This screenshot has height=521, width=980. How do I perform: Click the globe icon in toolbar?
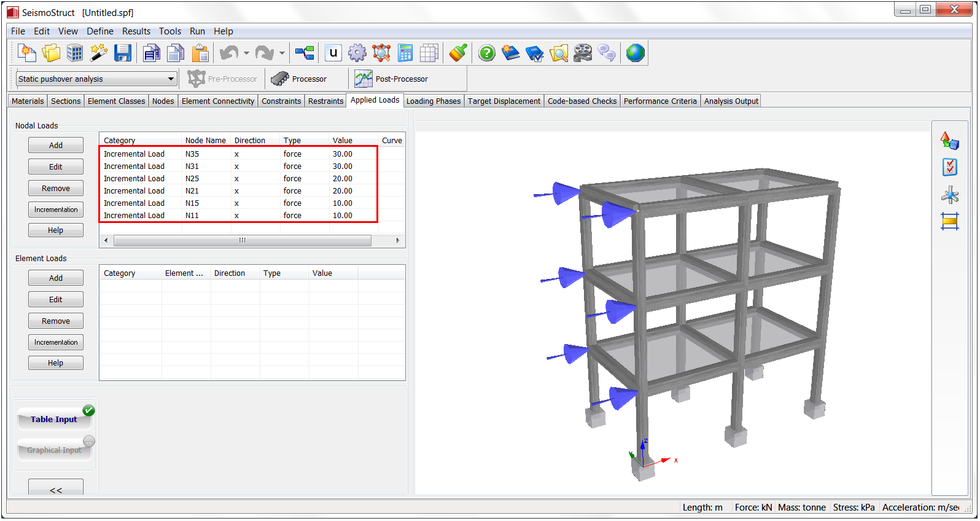click(635, 53)
